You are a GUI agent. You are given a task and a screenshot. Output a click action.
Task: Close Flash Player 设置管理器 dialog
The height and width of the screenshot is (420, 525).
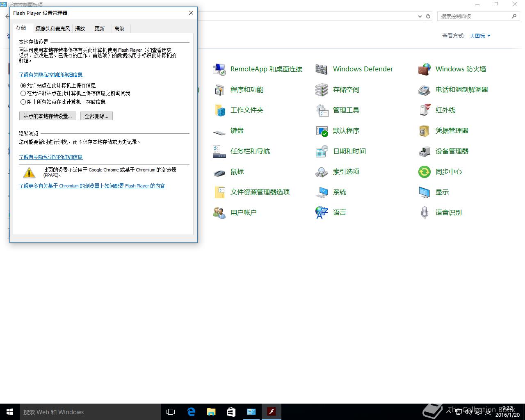click(191, 13)
